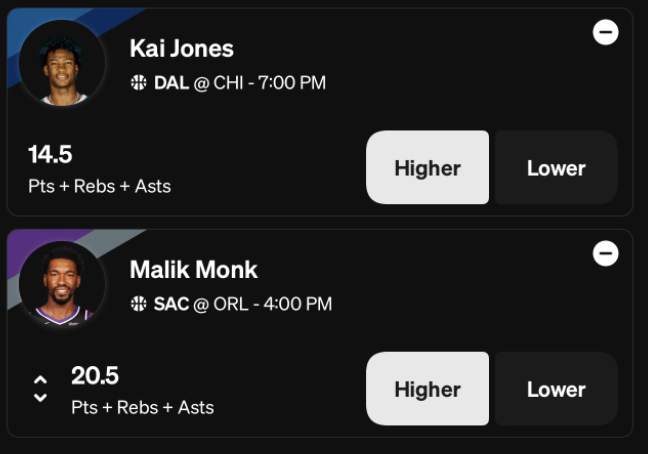Select Higher for Kai Jones 14.5
This screenshot has height=454, width=648.
427,167
